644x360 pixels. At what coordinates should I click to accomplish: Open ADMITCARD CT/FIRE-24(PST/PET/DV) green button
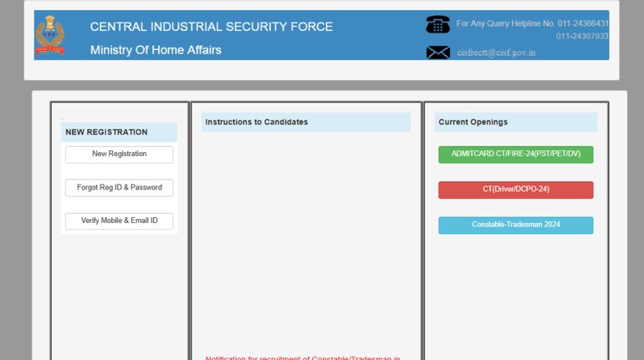pyautogui.click(x=515, y=155)
